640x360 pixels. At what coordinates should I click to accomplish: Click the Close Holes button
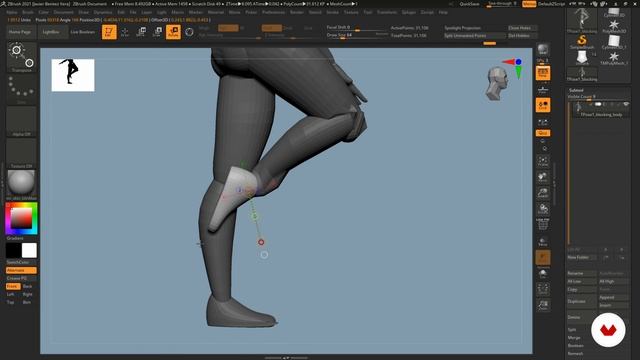click(522, 28)
